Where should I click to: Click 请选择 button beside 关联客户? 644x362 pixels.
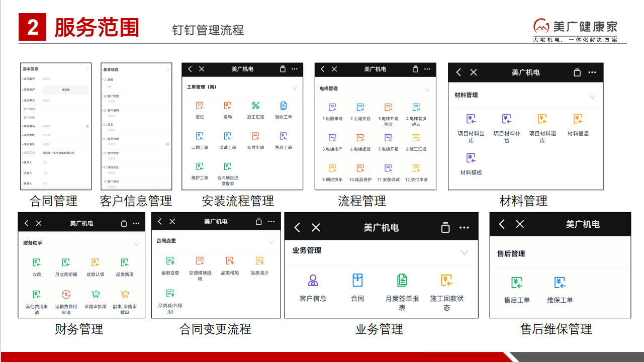(66, 90)
